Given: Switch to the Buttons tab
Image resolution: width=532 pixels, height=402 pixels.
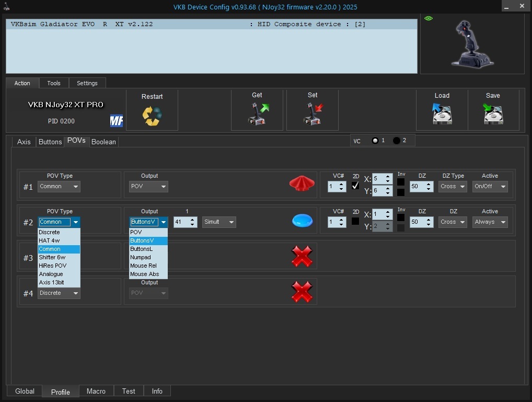Looking at the screenshot, I should (50, 142).
